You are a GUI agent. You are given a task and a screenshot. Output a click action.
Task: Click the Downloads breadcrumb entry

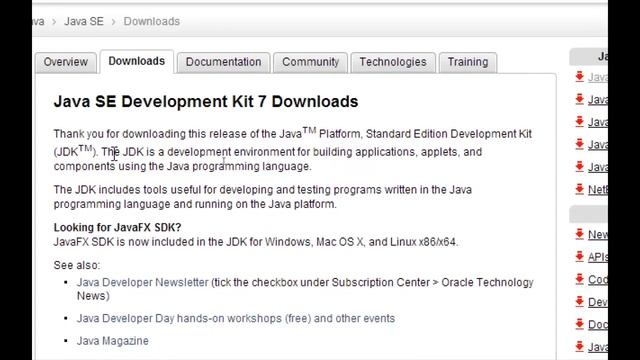[x=152, y=21]
